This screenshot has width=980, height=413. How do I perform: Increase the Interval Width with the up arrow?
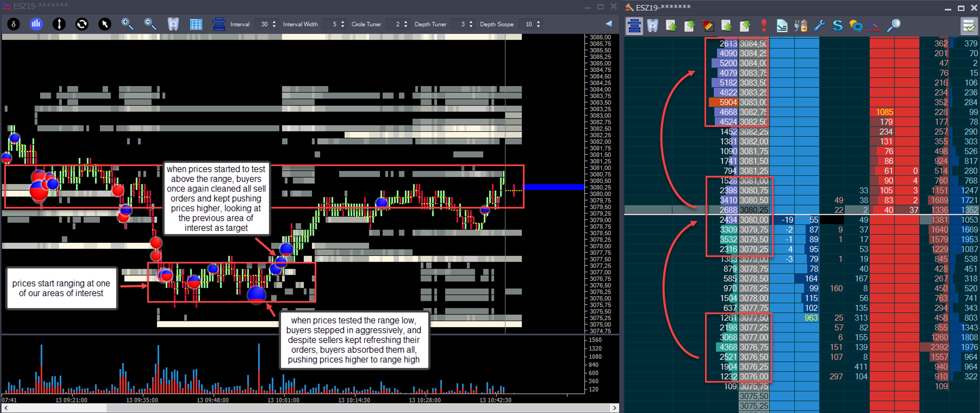tap(343, 22)
